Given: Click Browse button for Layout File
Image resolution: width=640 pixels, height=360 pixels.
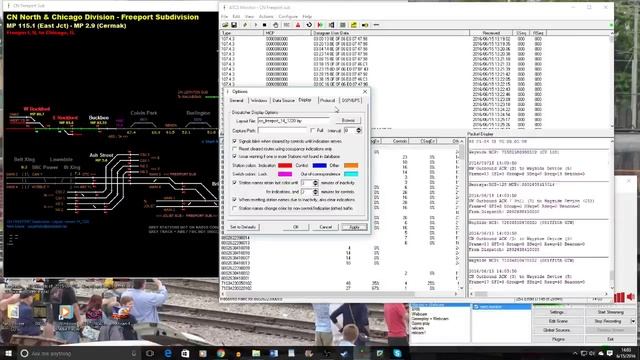Looking at the screenshot, I should tap(348, 120).
